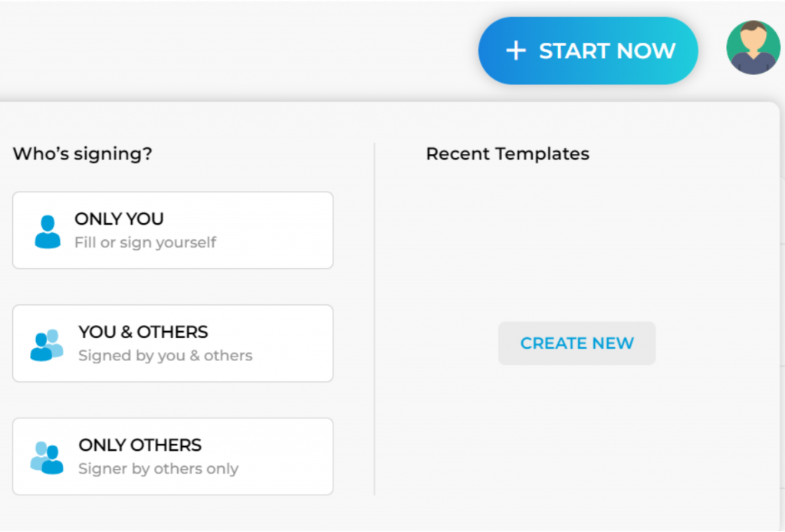Image resolution: width=785 pixels, height=532 pixels.
Task: Click CREATE NEW under Recent Templates
Action: (576, 343)
